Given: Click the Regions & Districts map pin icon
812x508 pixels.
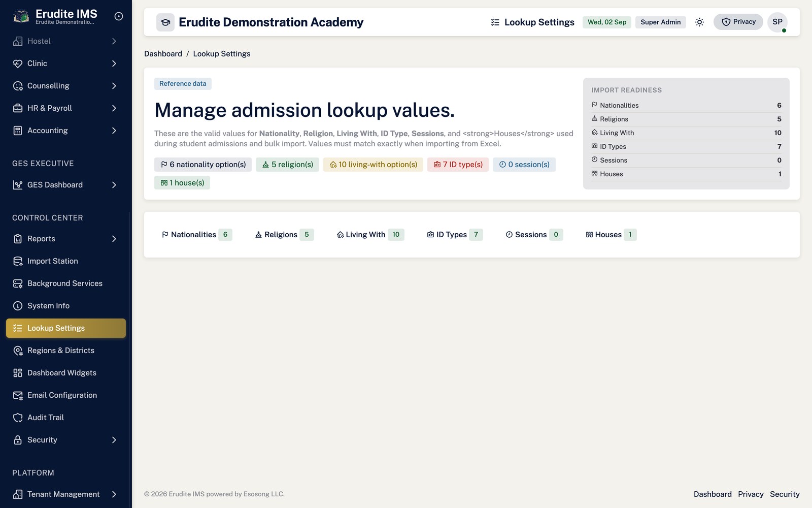Looking at the screenshot, I should tap(18, 351).
